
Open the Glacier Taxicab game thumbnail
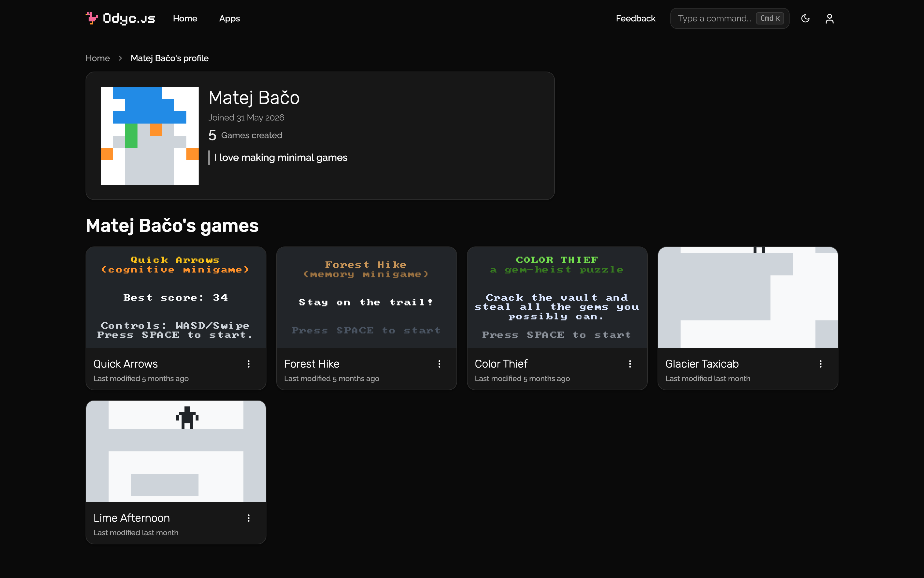coord(748,297)
